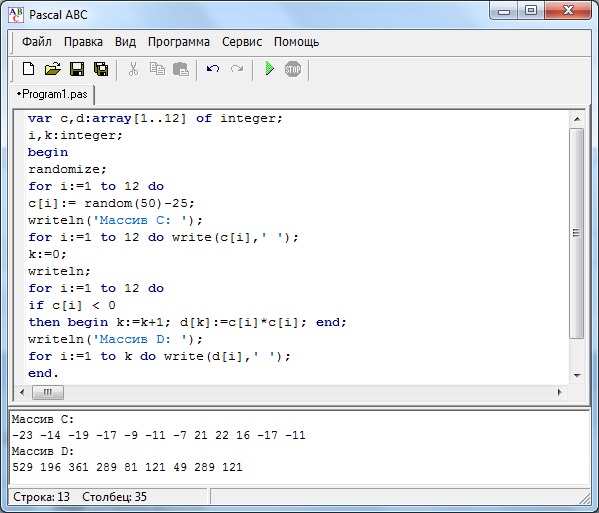599x513 pixels.
Task: Click the editor's vertical scroll down arrow
Action: tap(577, 376)
